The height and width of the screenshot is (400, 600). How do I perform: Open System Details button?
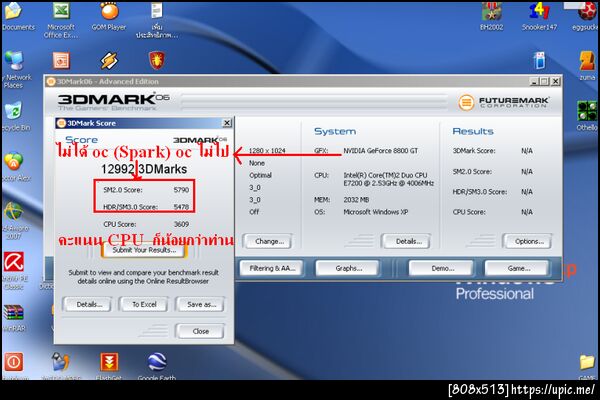pyautogui.click(x=408, y=242)
